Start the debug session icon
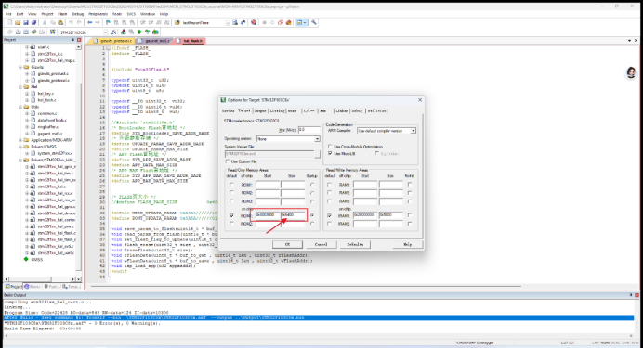Image resolution: width=644 pixels, height=348 pixels. point(254,22)
